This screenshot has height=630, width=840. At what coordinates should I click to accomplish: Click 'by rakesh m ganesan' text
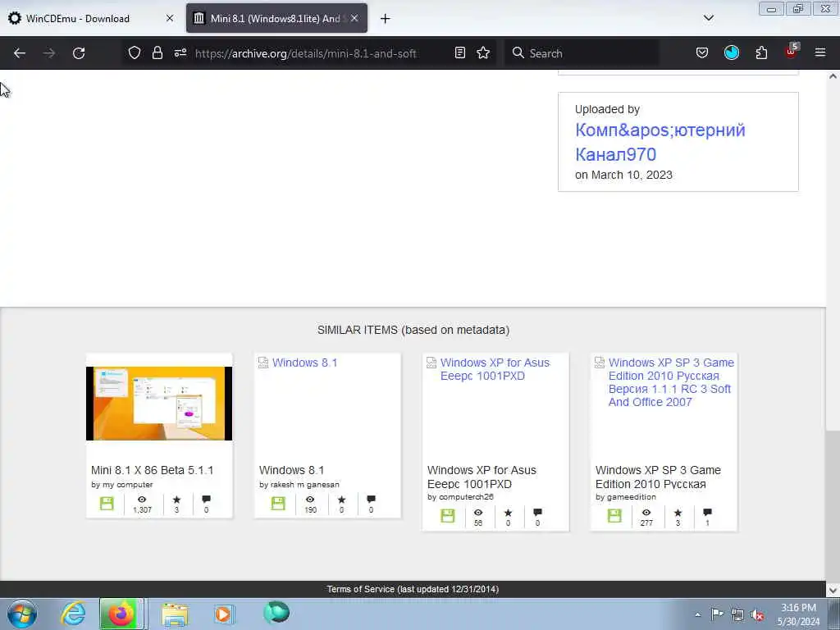pos(299,484)
